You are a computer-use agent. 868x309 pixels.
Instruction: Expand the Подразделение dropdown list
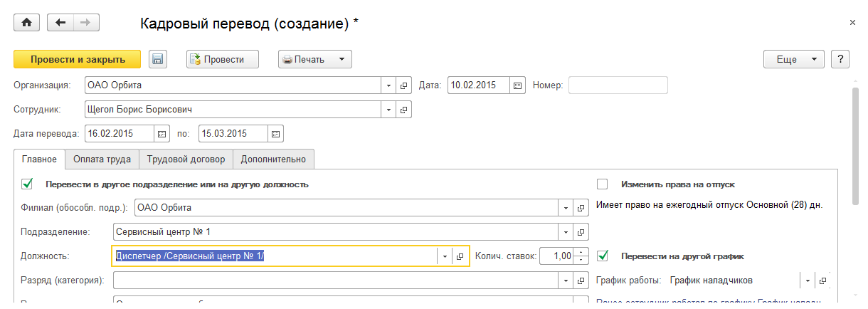tap(566, 232)
